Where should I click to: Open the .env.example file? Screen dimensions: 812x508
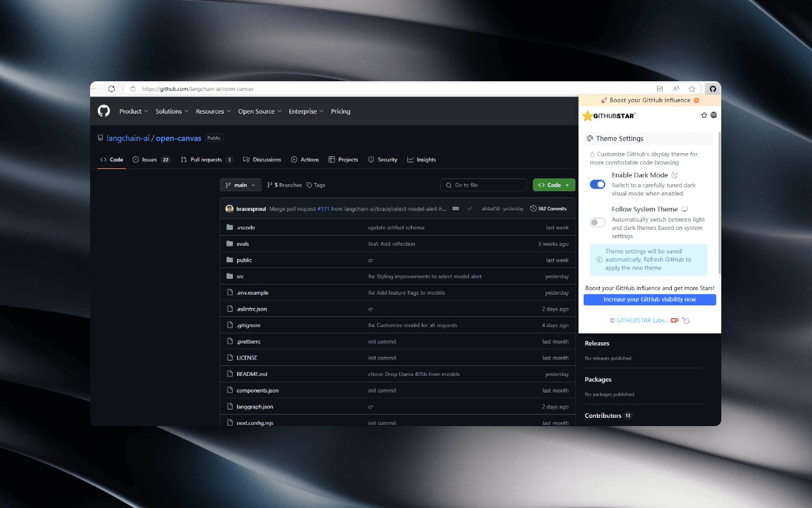(x=252, y=293)
